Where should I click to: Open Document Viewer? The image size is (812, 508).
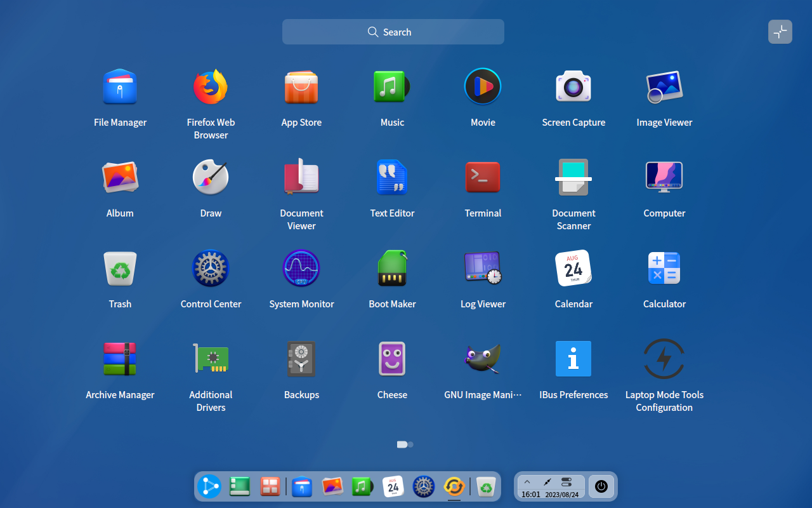pyautogui.click(x=301, y=177)
